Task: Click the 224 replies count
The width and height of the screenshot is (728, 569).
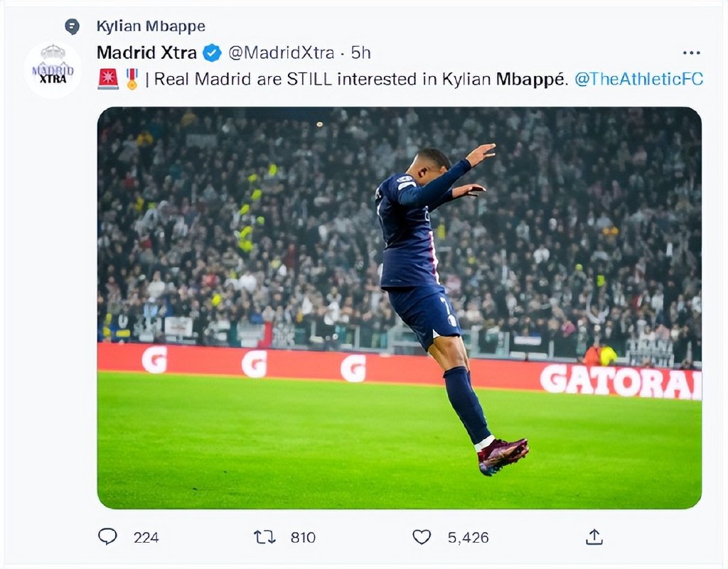Action: click(146, 538)
